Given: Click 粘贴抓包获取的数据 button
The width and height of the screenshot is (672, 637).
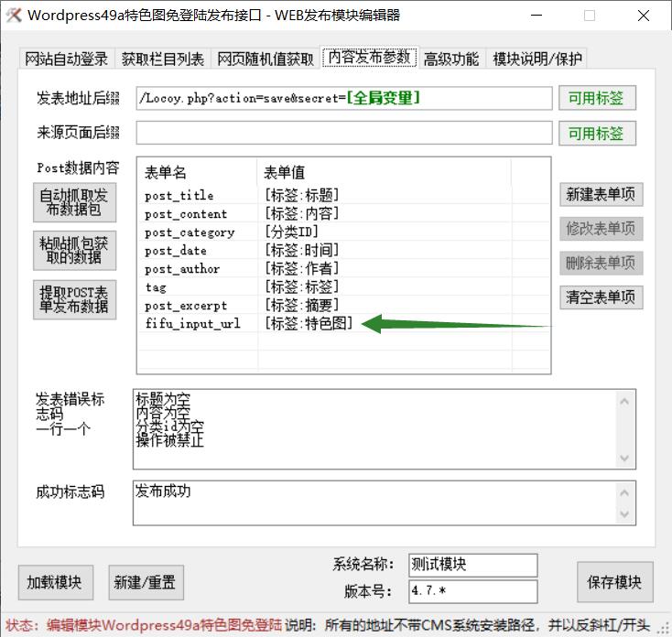Looking at the screenshot, I should pos(74,251).
